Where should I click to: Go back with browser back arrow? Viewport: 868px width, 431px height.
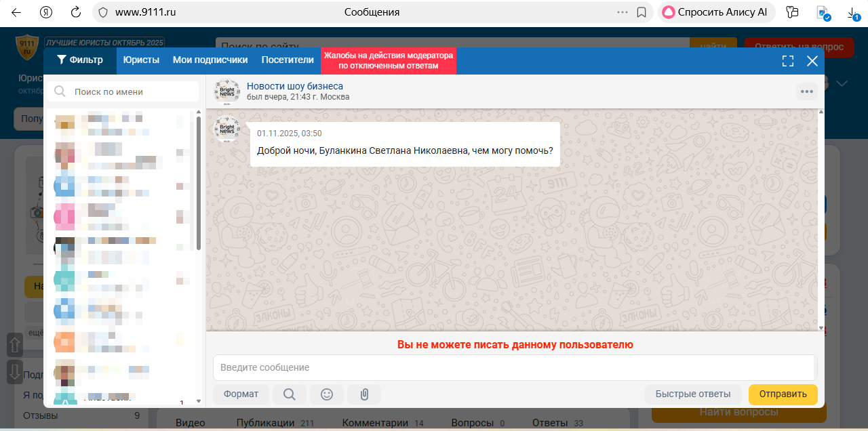(x=16, y=12)
